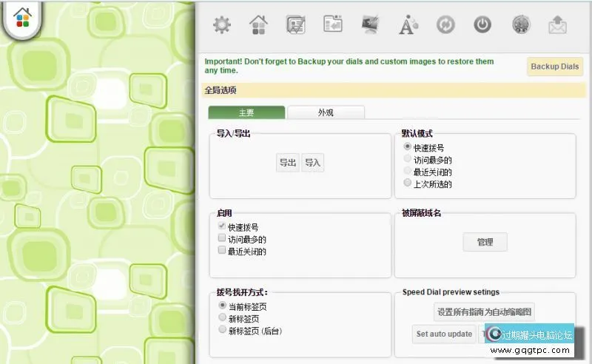Click the 管理 blocked domains button
592x364 pixels.
(x=485, y=242)
